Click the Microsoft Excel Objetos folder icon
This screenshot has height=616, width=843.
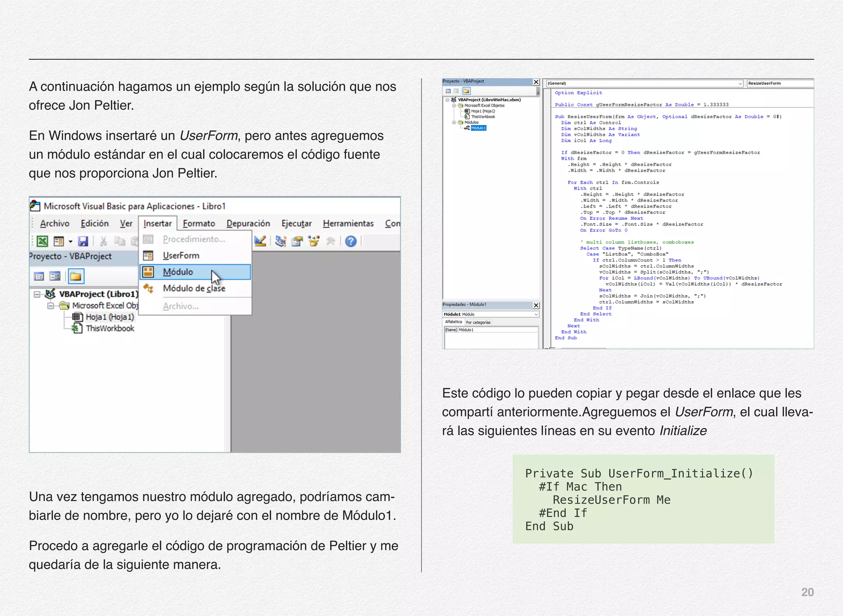click(x=461, y=105)
